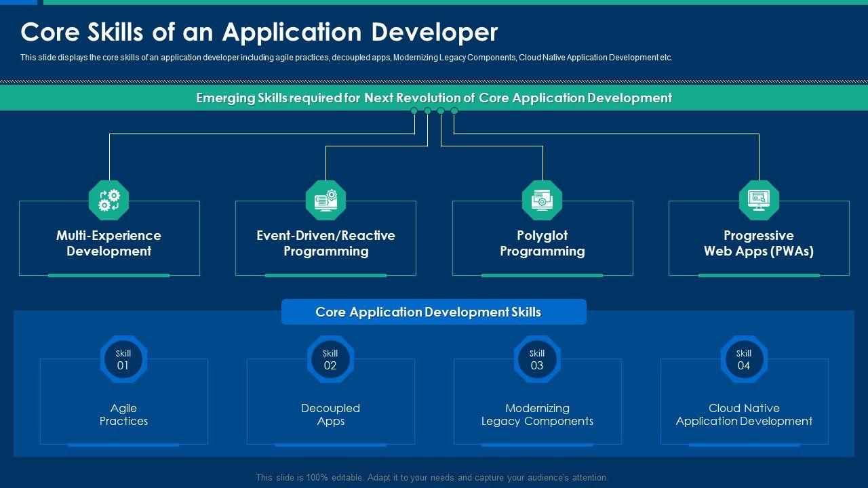Select the Event-Driven Programming monitor icon
The width and height of the screenshot is (868, 488).
325,200
